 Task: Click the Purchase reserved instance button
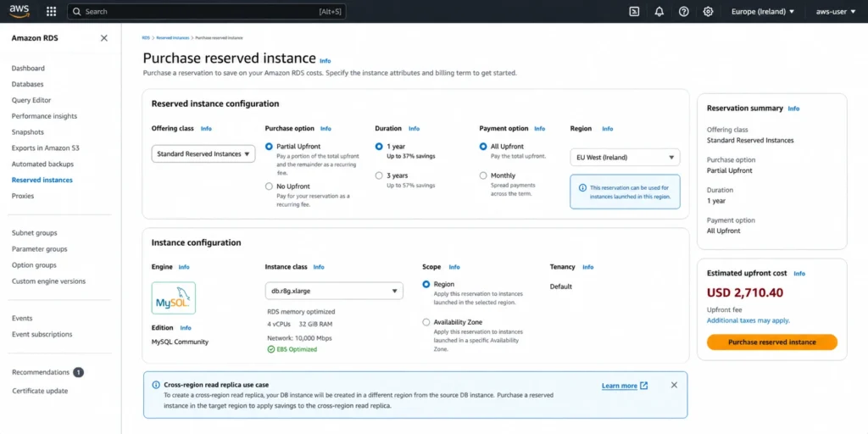pyautogui.click(x=771, y=342)
